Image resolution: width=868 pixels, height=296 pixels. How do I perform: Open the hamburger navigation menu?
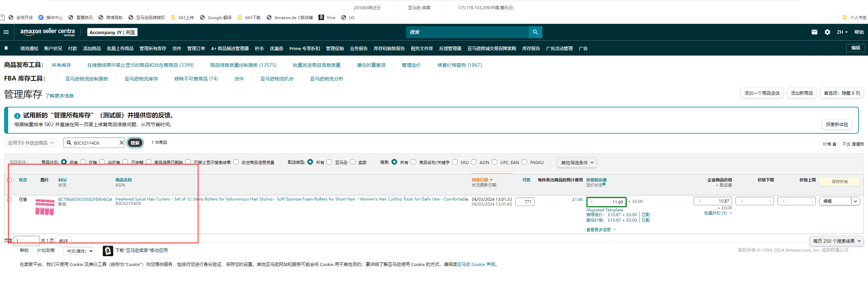tap(6, 32)
